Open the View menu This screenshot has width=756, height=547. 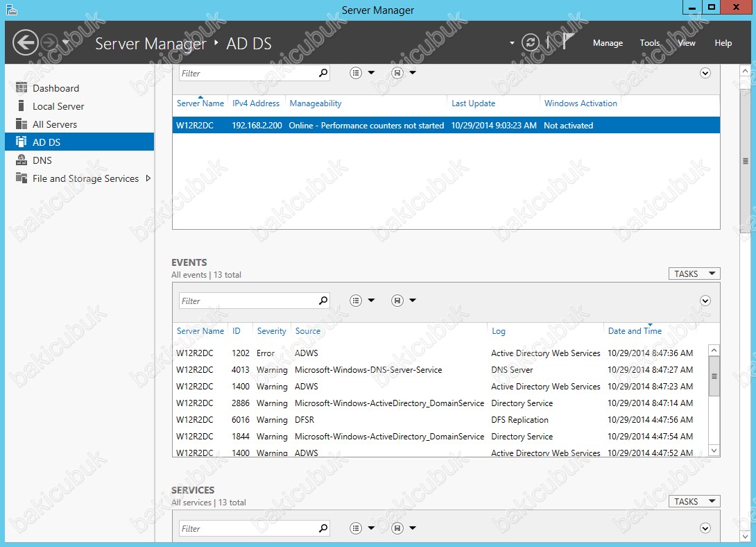pyautogui.click(x=686, y=43)
